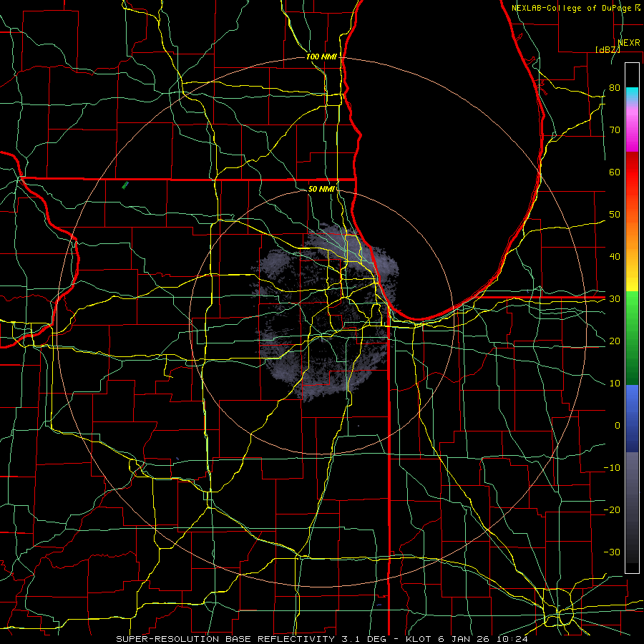The width and height of the screenshot is (644, 644).
Task: Click the KLOT station identifier text
Action: 419,639
